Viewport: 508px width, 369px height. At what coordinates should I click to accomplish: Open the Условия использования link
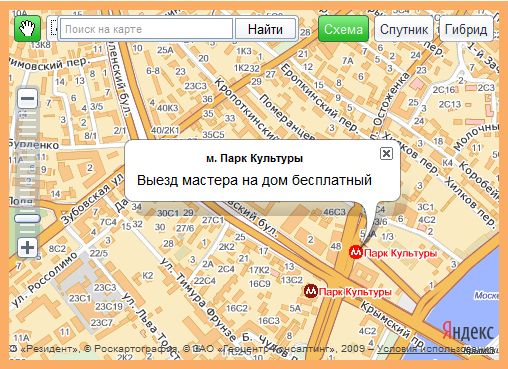[435, 349]
